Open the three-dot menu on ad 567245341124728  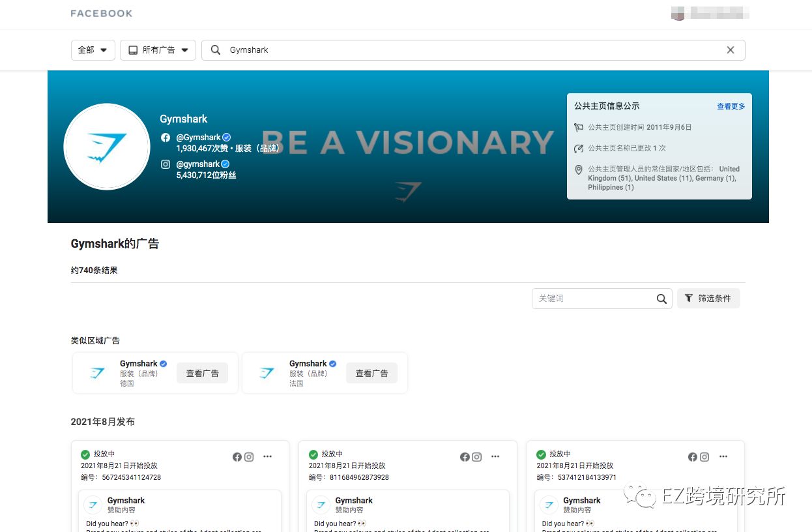point(267,457)
